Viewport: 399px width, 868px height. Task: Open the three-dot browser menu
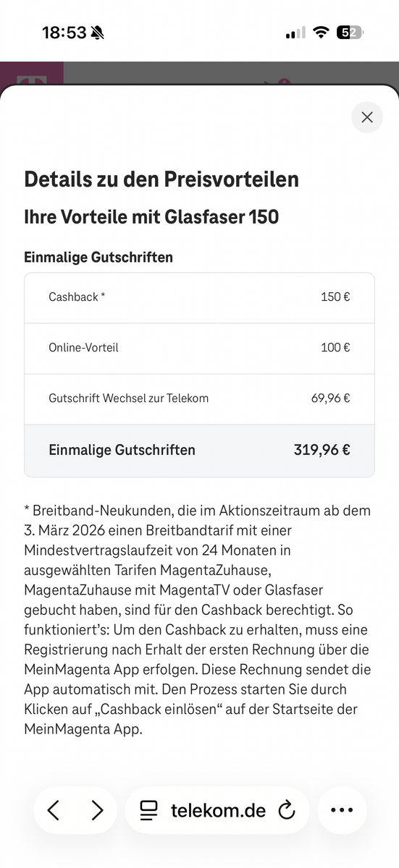pos(342,810)
